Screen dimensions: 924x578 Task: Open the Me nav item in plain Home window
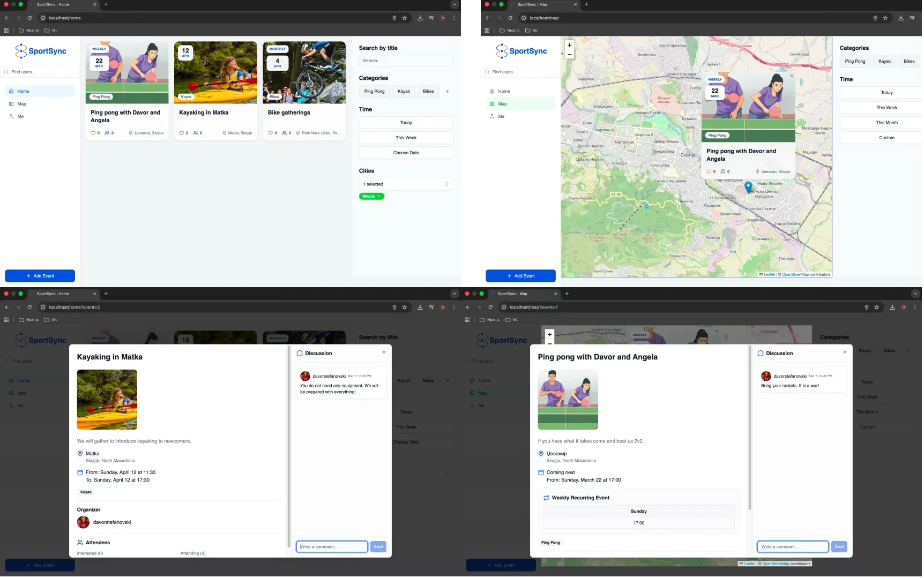coord(40,117)
